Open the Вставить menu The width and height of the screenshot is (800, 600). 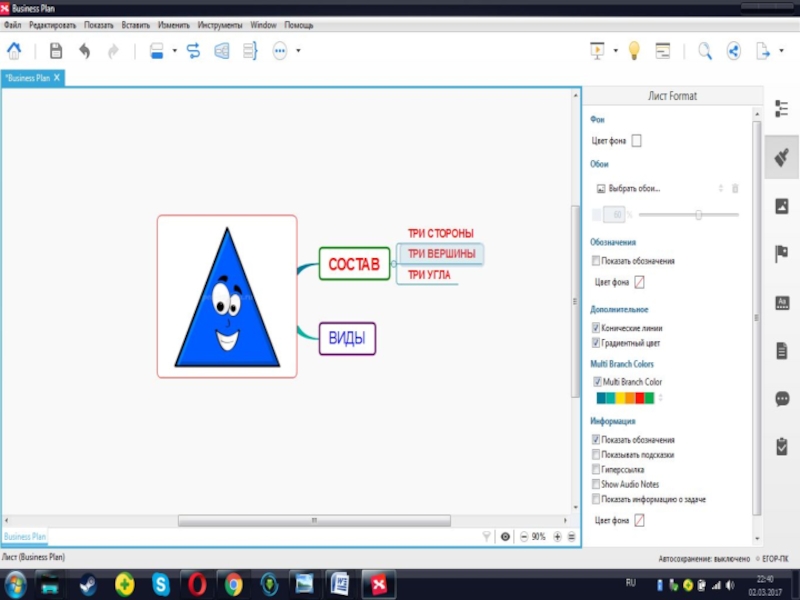click(135, 24)
